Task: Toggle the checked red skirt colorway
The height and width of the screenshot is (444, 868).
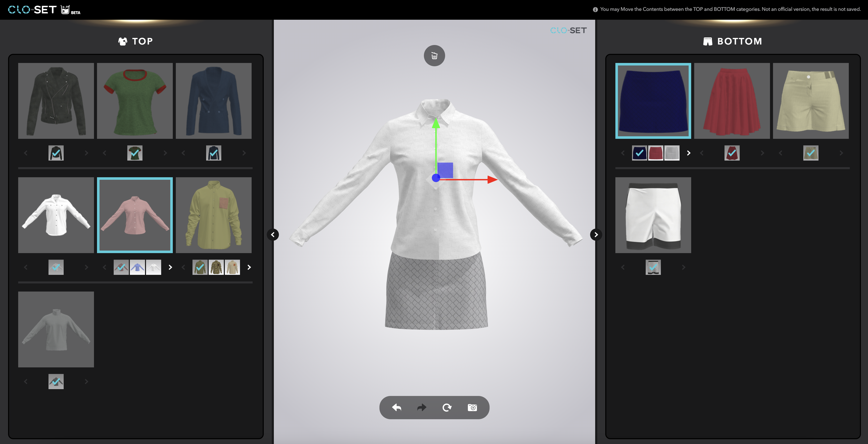Action: [732, 153]
